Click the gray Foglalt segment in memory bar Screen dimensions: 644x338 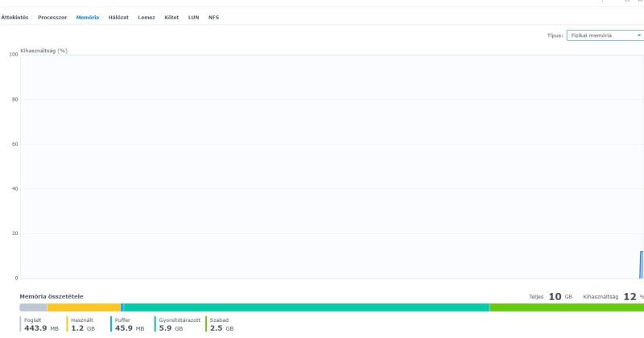click(33, 307)
